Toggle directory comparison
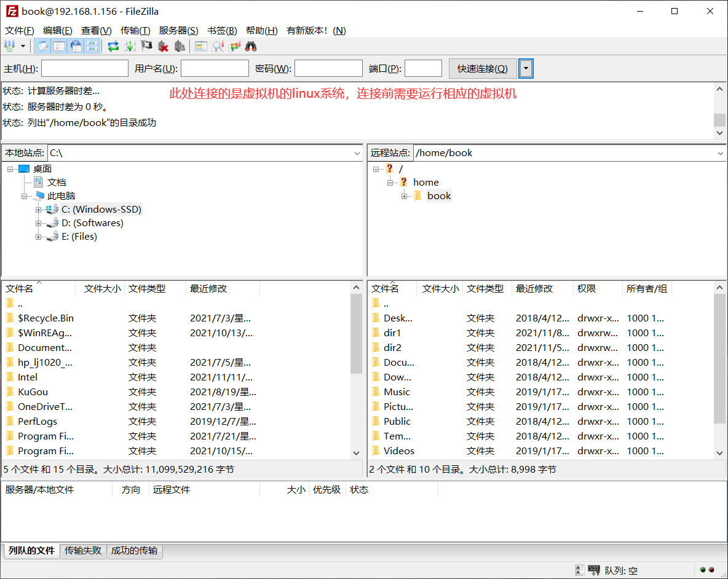This screenshot has height=579, width=728. pyautogui.click(x=218, y=46)
